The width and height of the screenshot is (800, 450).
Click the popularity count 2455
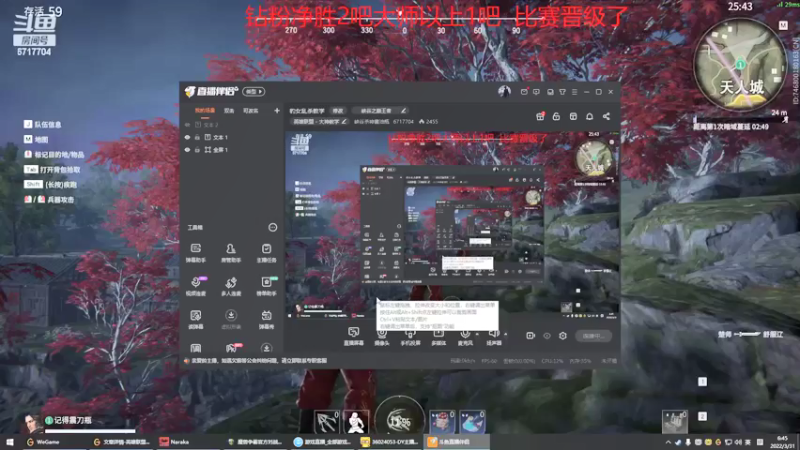pos(429,122)
